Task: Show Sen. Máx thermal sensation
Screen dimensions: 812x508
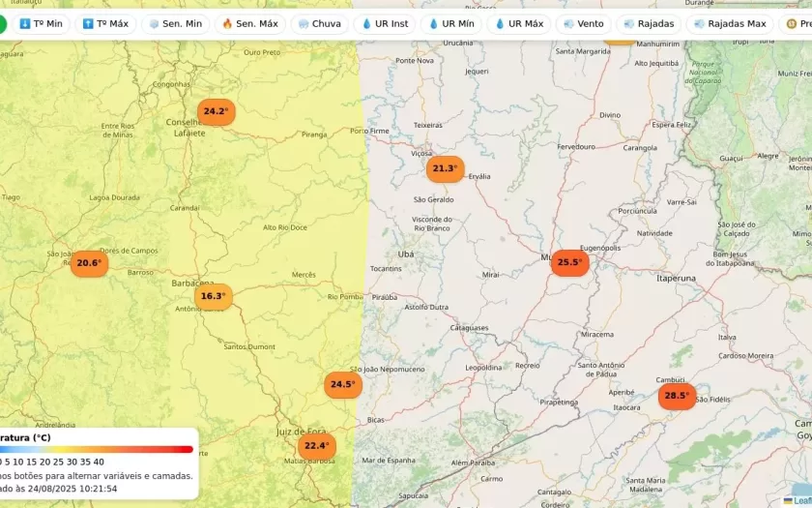Action: click(249, 24)
